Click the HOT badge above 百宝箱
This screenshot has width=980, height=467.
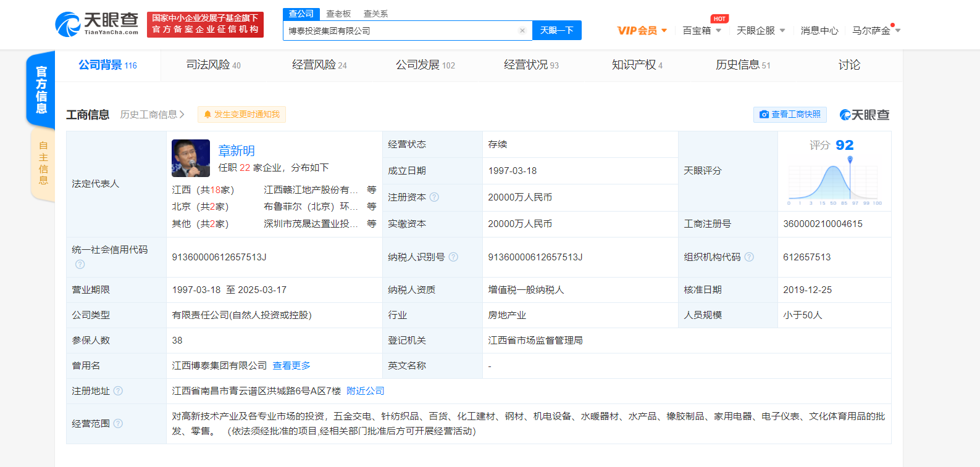coord(719,19)
